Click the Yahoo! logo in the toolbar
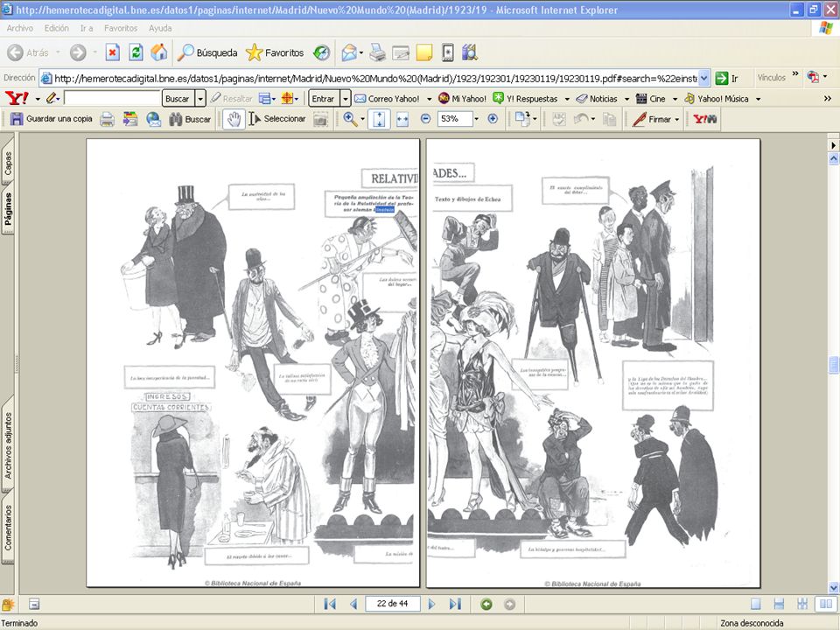The height and width of the screenshot is (630, 840). [x=17, y=99]
